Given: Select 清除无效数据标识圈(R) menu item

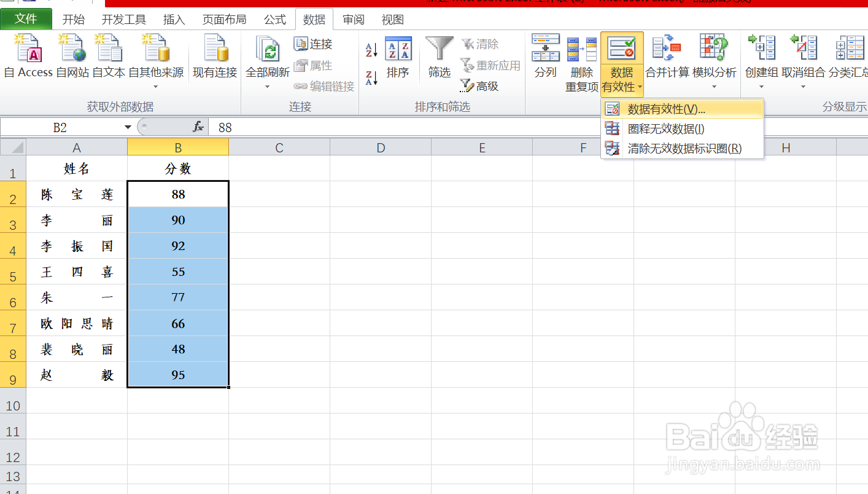Looking at the screenshot, I should pos(682,149).
